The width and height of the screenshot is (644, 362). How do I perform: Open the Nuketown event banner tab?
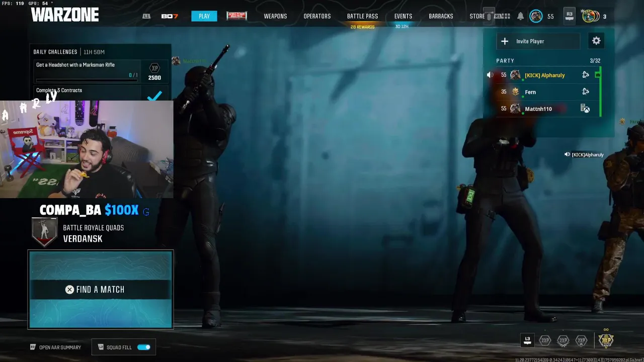(x=236, y=16)
